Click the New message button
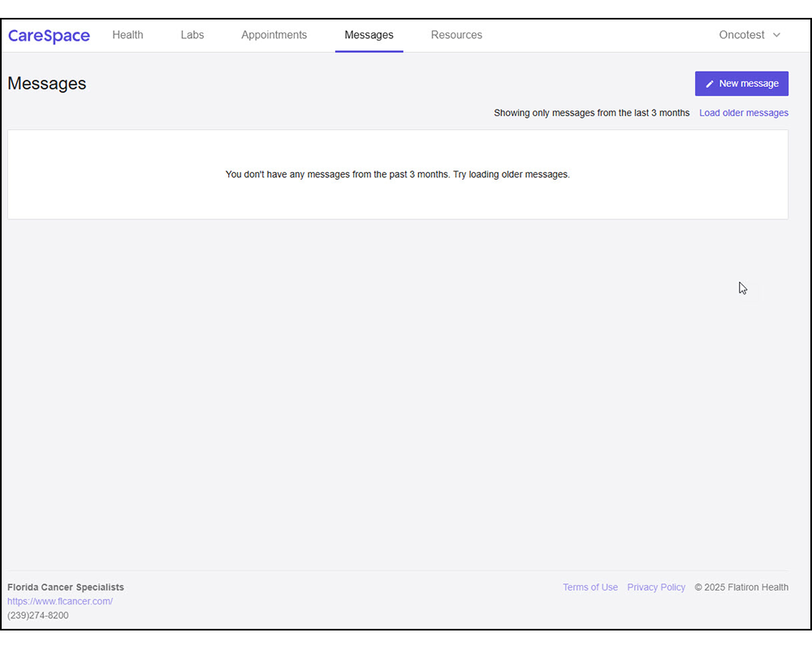This screenshot has width=812, height=650. pyautogui.click(x=741, y=83)
